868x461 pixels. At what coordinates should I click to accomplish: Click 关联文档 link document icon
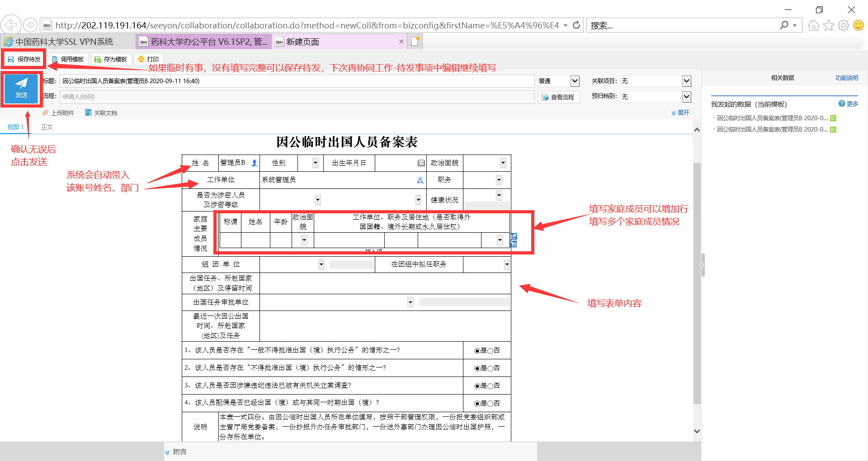pyautogui.click(x=89, y=113)
